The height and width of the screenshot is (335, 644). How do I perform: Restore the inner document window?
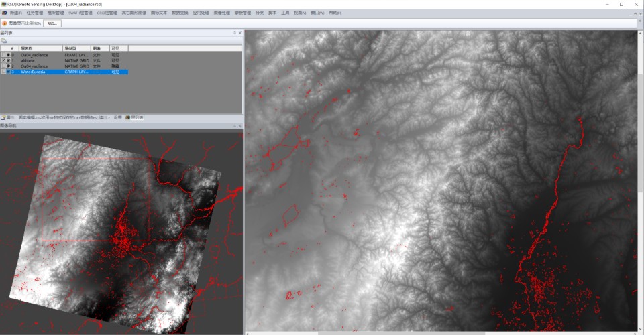(635, 13)
